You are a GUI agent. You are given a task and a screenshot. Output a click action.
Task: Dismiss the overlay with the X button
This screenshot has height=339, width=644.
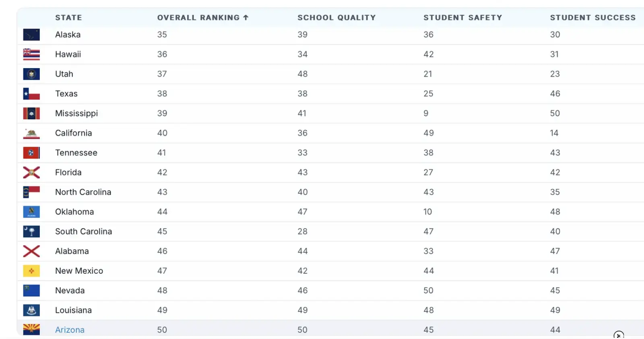click(619, 335)
